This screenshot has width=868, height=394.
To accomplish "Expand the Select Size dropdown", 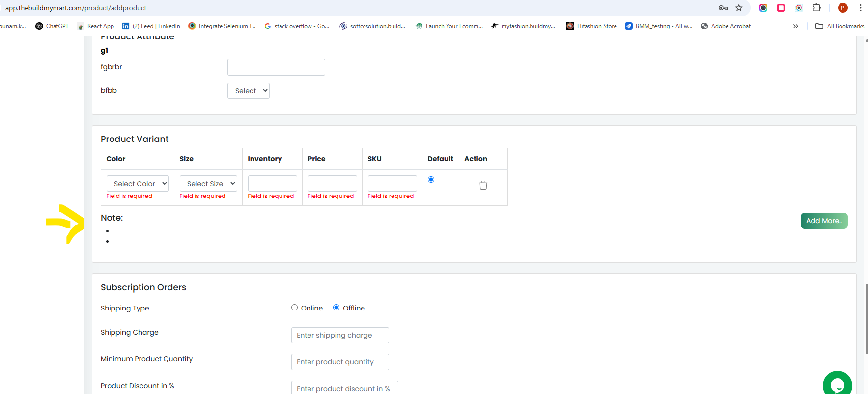I will [208, 183].
